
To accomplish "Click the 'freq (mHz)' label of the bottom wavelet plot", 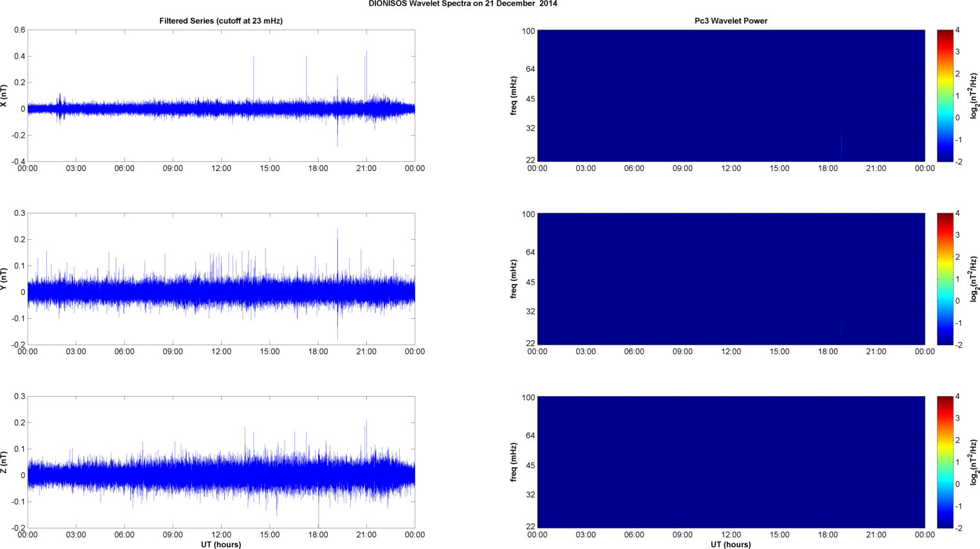I will (514, 462).
